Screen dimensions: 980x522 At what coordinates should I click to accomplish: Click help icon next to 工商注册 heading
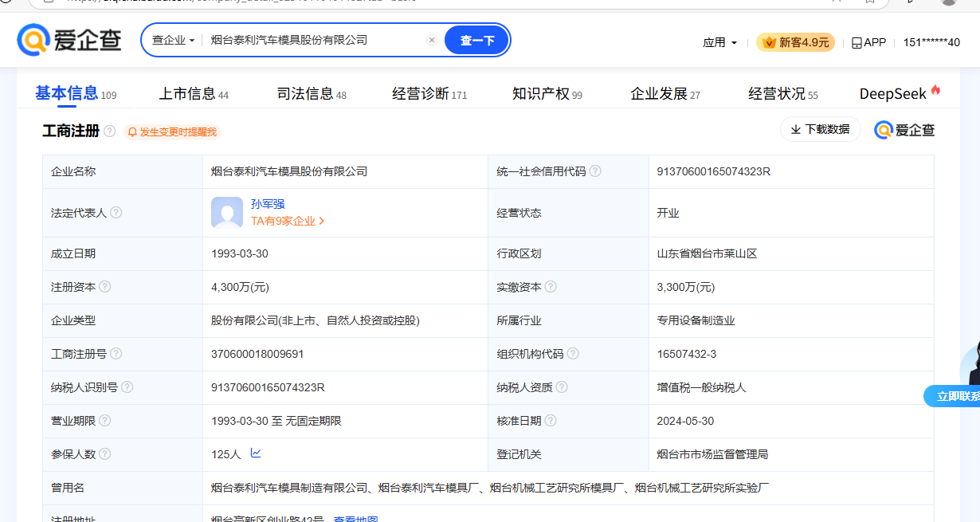(110, 131)
